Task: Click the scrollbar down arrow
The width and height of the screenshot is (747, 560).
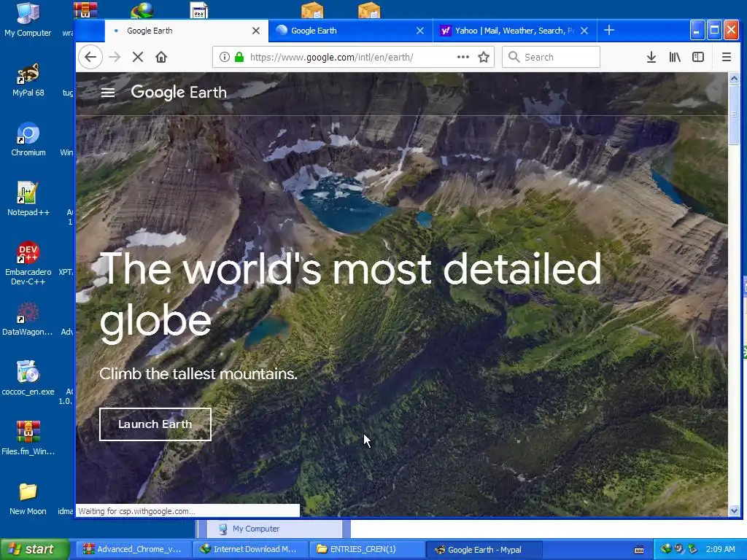Action: point(734,511)
